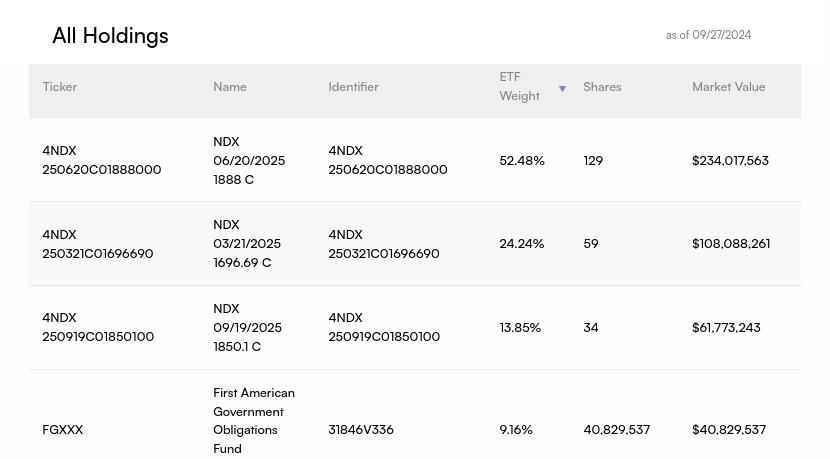Sort by Ticker column header
This screenshot has height=459, width=830.
click(60, 87)
